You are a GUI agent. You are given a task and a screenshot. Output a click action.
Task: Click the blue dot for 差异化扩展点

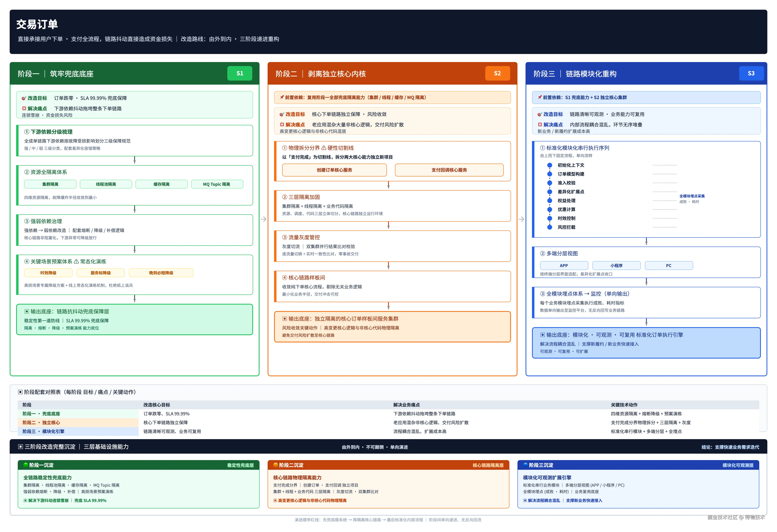(x=550, y=192)
